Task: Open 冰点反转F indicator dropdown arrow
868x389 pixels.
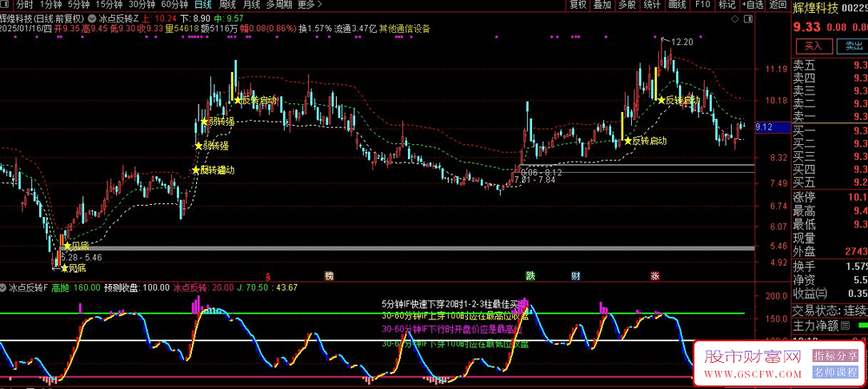Action: 3,287
